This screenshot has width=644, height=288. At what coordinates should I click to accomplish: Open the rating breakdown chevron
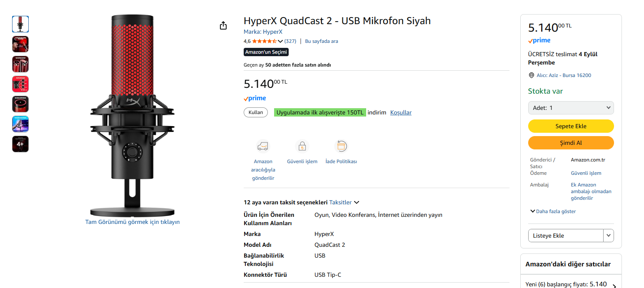(280, 41)
